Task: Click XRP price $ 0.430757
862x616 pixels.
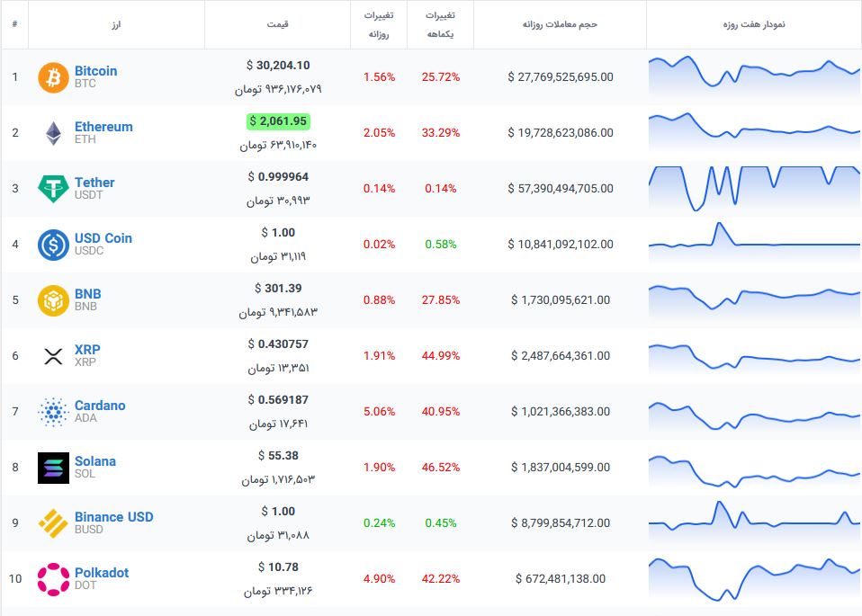Action: (278, 344)
